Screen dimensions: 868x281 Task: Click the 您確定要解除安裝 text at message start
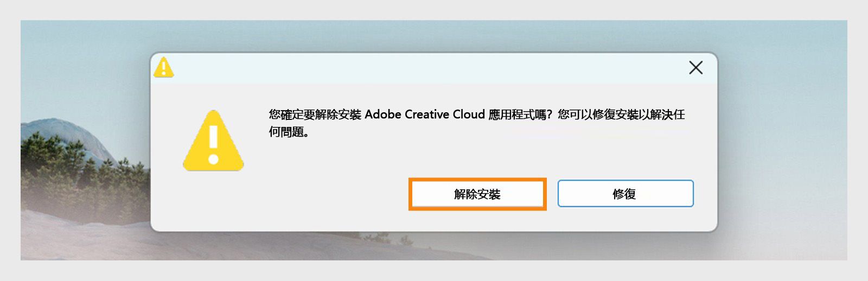(x=315, y=114)
